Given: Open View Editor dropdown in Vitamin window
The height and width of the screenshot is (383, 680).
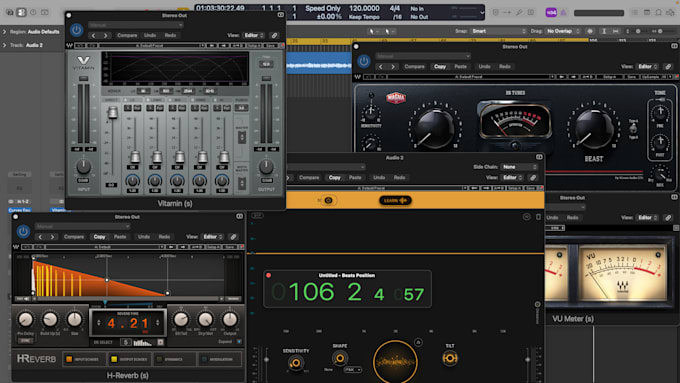Looking at the screenshot, I should 254,35.
